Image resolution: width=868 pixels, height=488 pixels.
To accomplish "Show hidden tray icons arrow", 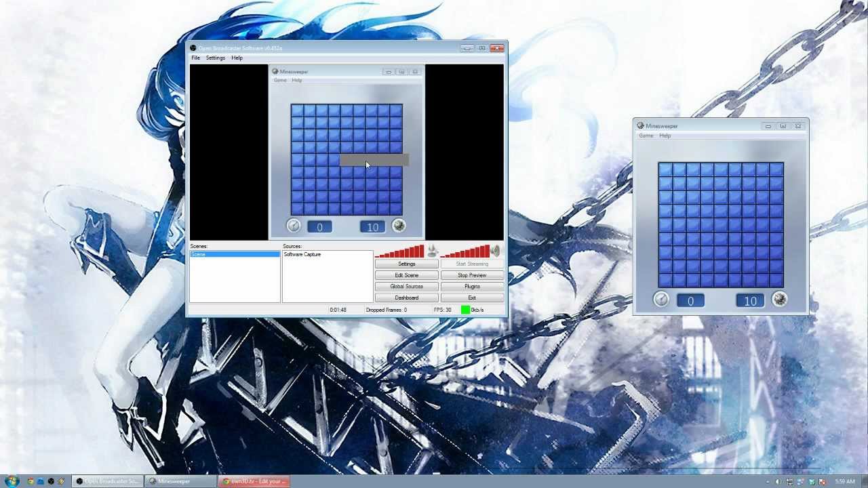I will click(x=767, y=482).
